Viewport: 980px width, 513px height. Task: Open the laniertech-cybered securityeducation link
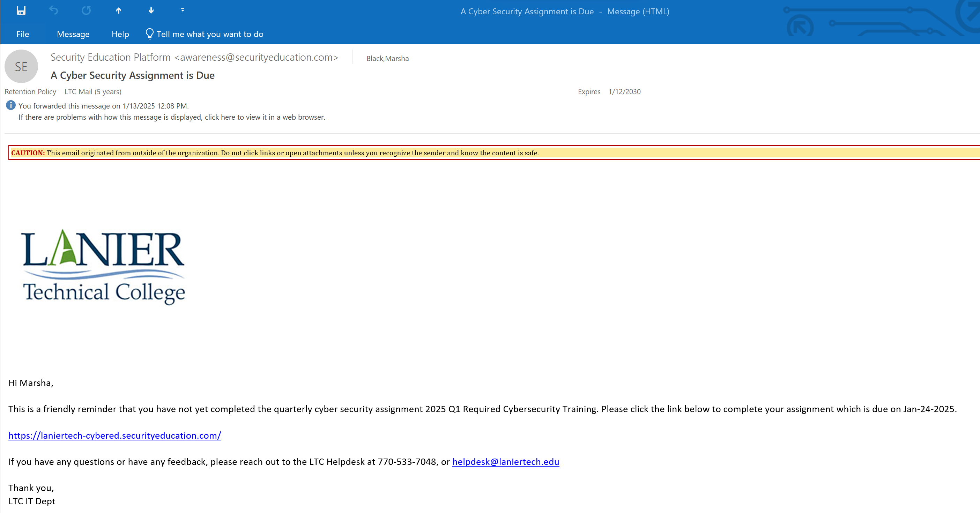[114, 436]
